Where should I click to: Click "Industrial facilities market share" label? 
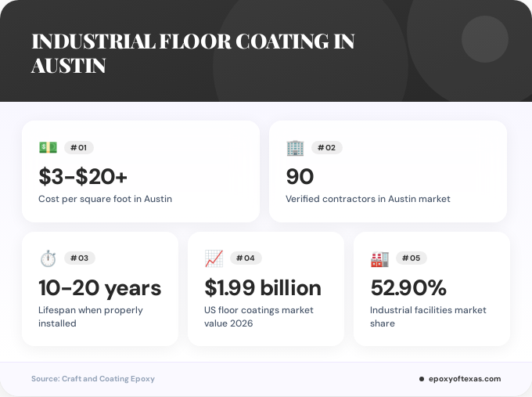pos(428,316)
